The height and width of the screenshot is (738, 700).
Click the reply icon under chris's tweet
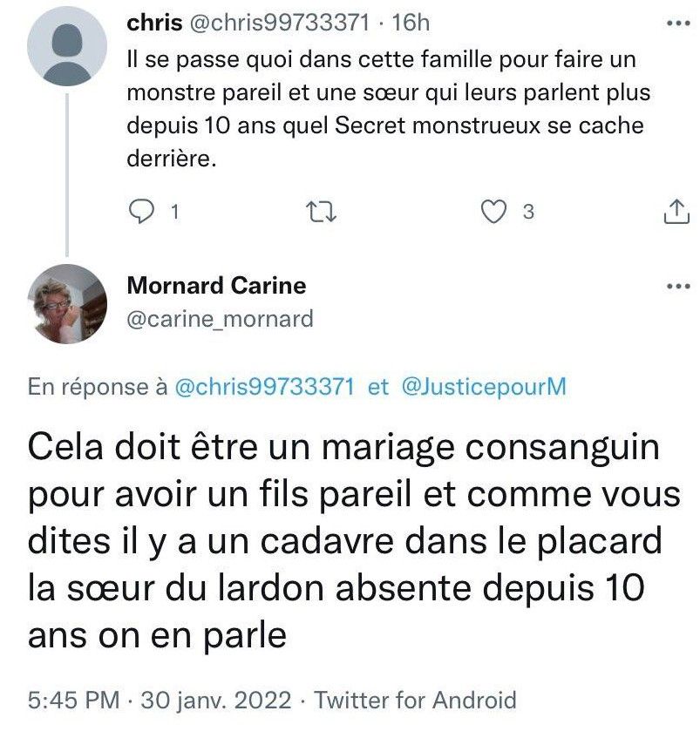(140, 211)
